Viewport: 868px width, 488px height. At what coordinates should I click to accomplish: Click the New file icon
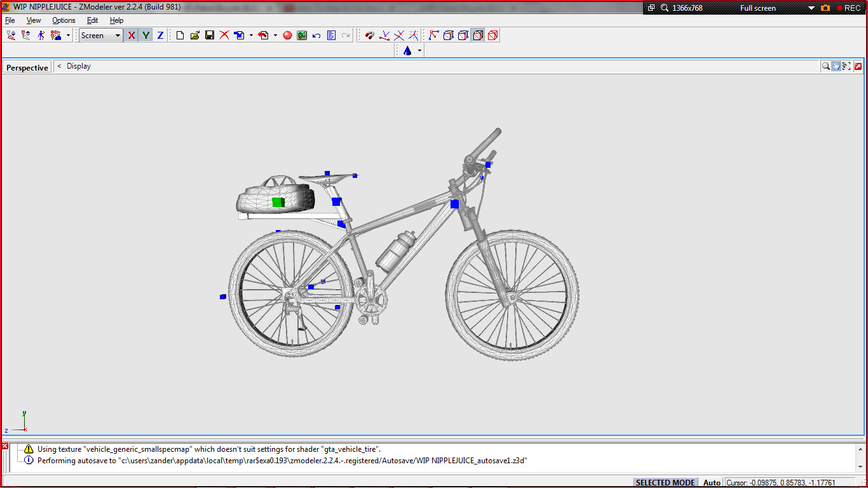click(x=180, y=36)
